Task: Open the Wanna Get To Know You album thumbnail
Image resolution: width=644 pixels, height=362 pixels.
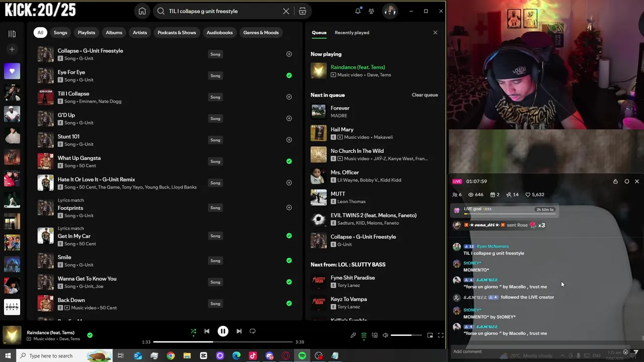Action: (46, 282)
